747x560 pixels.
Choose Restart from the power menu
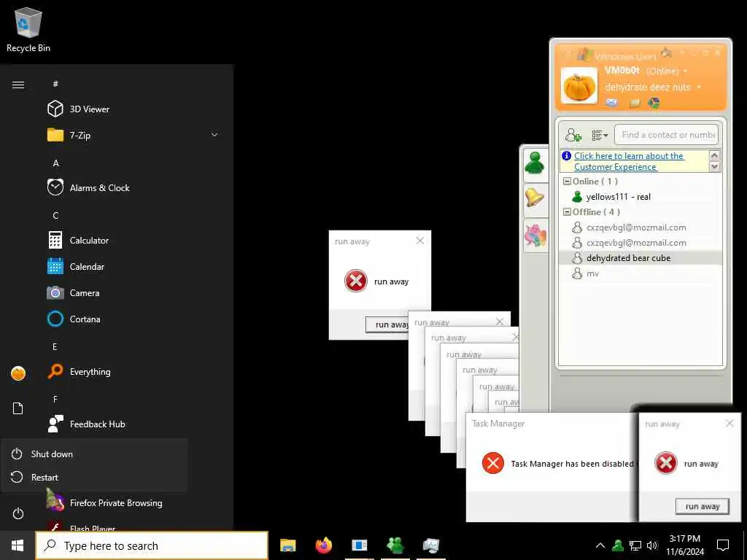pos(94,477)
